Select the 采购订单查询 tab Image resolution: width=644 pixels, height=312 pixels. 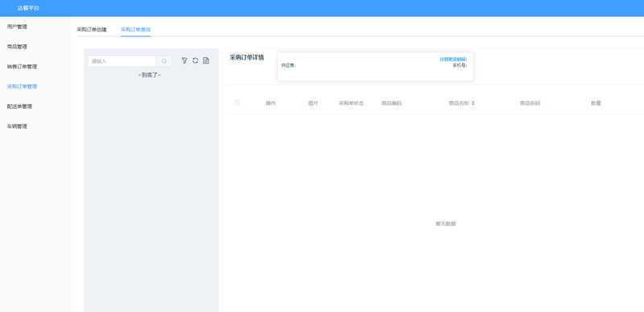(135, 30)
